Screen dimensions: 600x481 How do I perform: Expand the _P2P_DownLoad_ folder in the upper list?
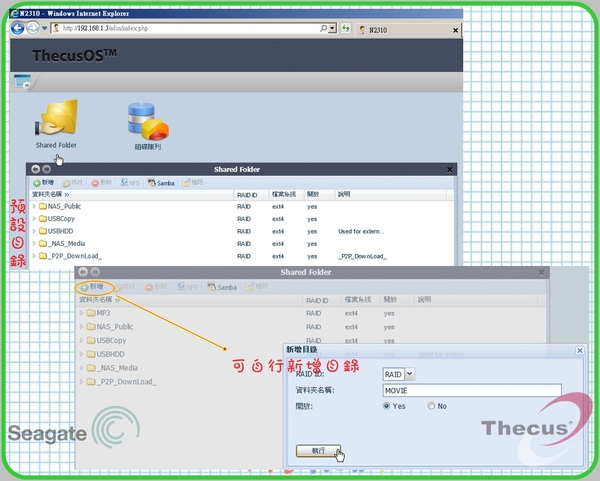(34, 256)
